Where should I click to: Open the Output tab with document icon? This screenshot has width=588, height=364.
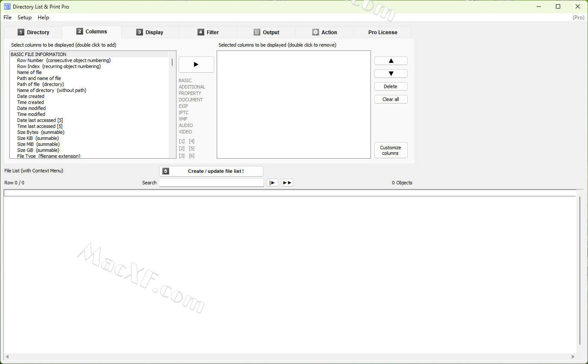pyautogui.click(x=266, y=32)
